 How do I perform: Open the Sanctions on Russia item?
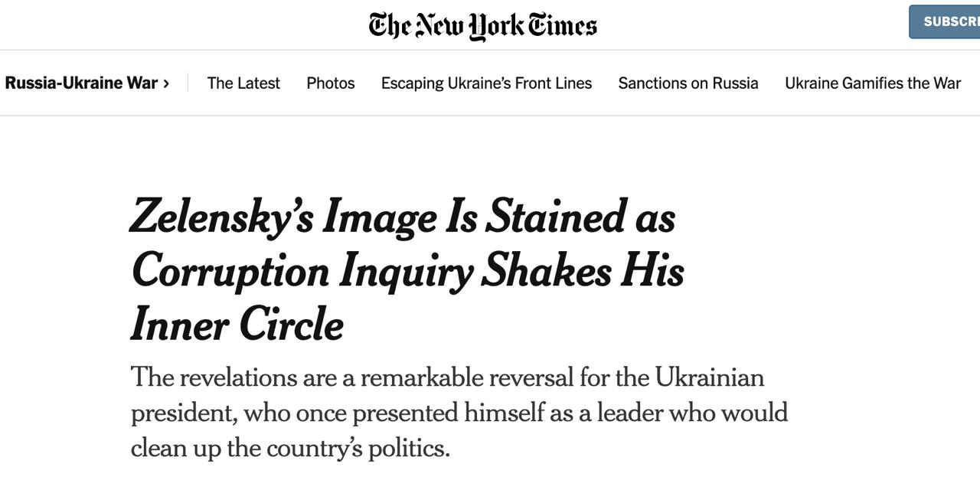click(688, 83)
